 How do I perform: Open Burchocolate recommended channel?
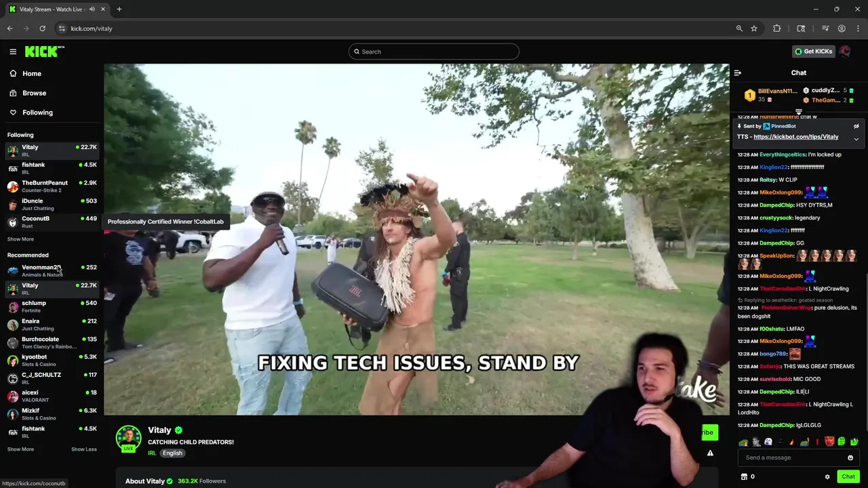[x=52, y=342]
